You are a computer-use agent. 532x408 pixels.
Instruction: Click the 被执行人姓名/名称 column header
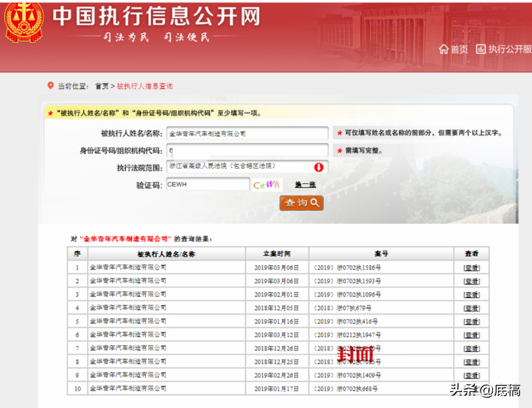tap(166, 254)
